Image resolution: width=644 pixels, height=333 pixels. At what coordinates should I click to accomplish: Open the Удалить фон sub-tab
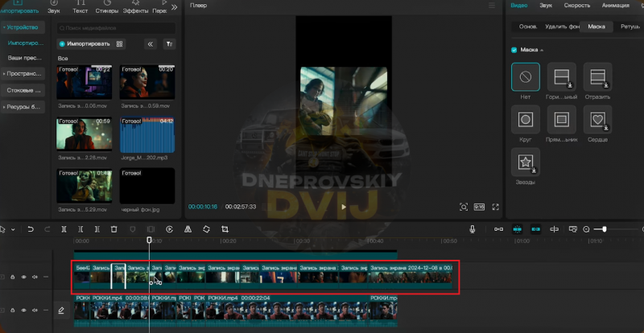click(x=563, y=27)
